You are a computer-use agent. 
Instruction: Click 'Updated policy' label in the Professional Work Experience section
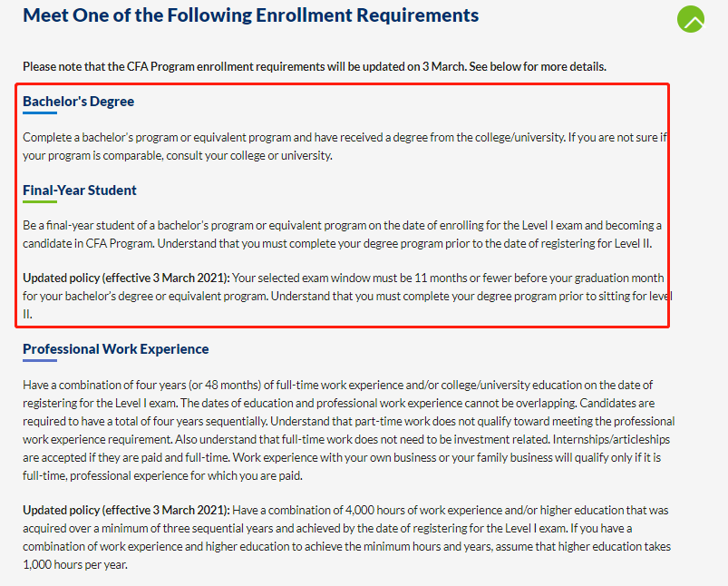click(126, 511)
